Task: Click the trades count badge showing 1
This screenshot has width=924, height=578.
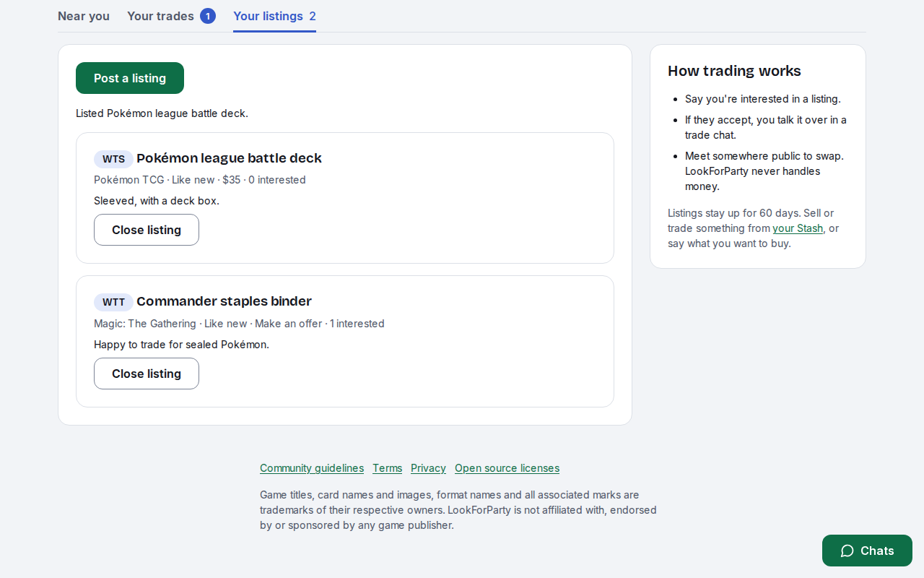Action: 208,16
